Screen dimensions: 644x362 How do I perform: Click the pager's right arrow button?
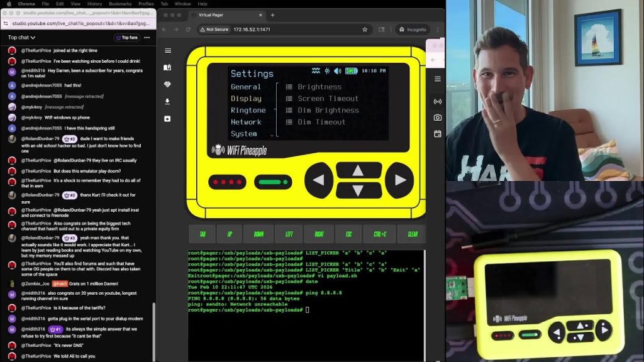click(399, 180)
